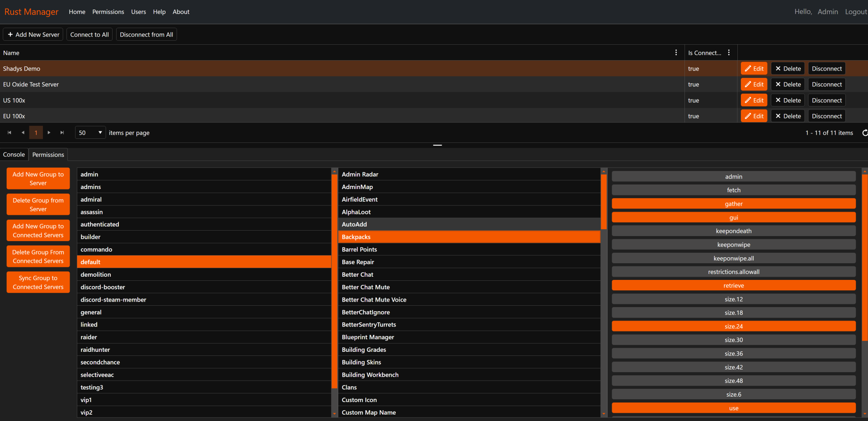Click Disconnect for EU Oxide Test Server
Viewport: 868px width, 421px height.
pos(826,84)
